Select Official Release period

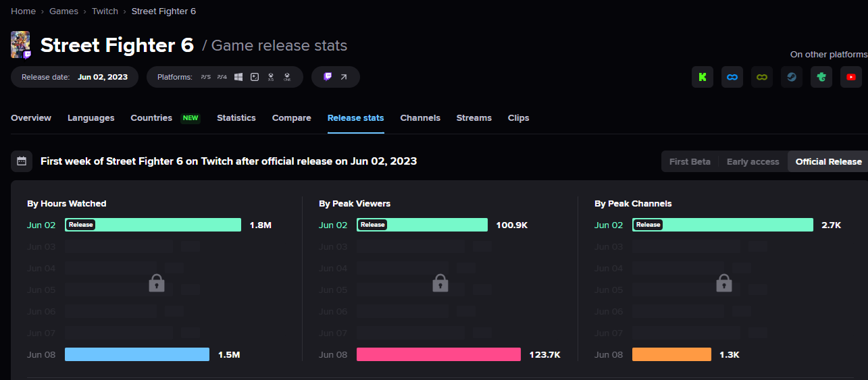[x=829, y=162]
